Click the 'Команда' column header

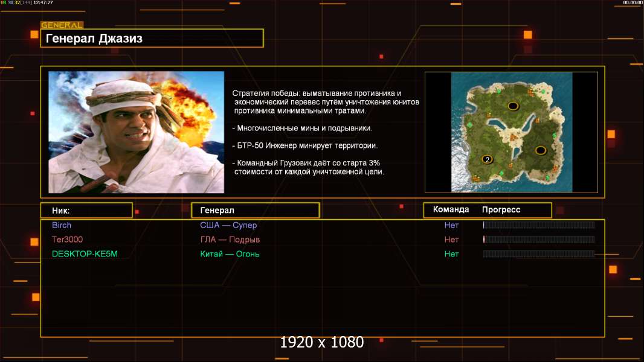point(451,209)
